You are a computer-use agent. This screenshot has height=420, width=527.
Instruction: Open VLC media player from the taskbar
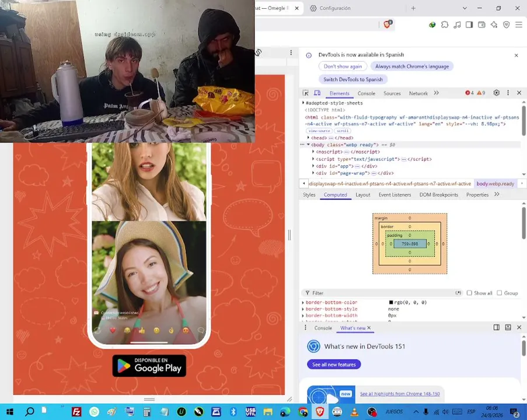pyautogui.click(x=355, y=412)
